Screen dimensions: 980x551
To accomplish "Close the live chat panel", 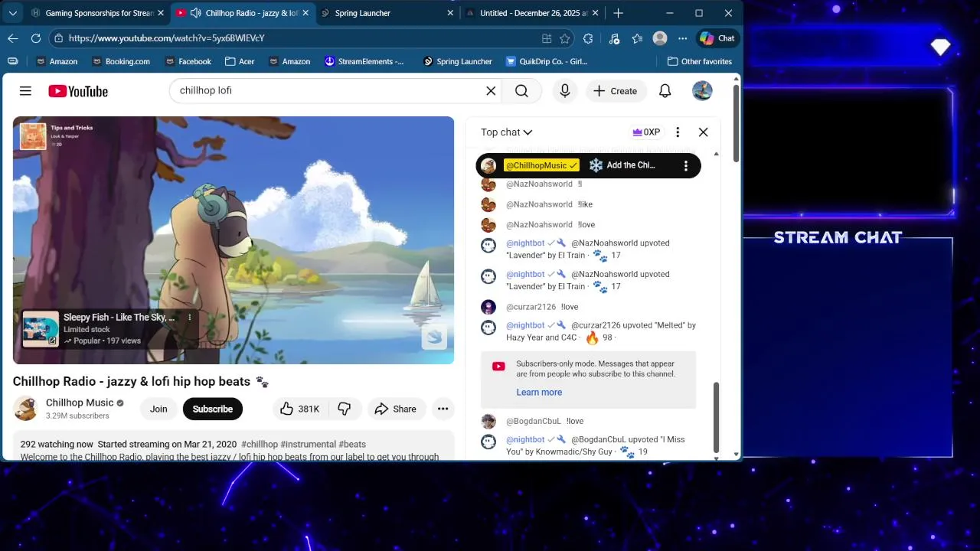I will click(704, 132).
